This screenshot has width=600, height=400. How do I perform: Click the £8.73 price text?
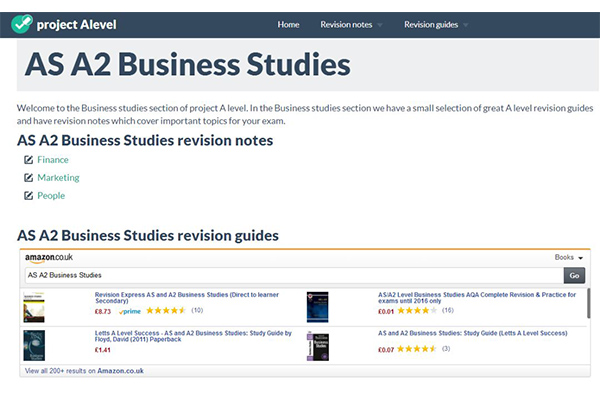click(x=103, y=312)
